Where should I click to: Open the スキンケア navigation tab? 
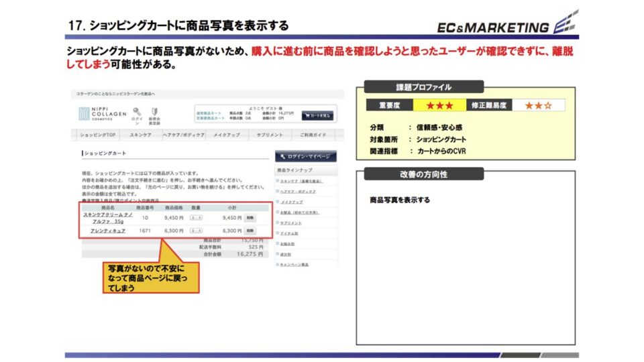click(x=140, y=135)
